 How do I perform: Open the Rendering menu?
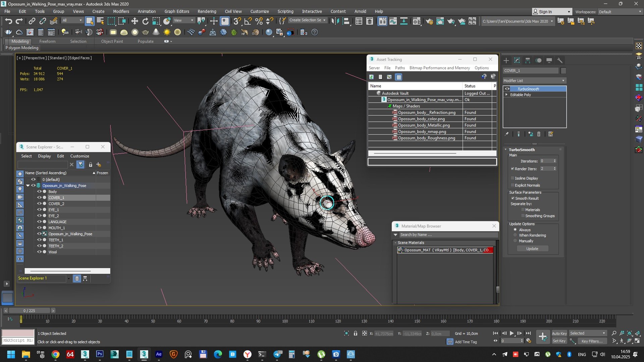coord(207,11)
